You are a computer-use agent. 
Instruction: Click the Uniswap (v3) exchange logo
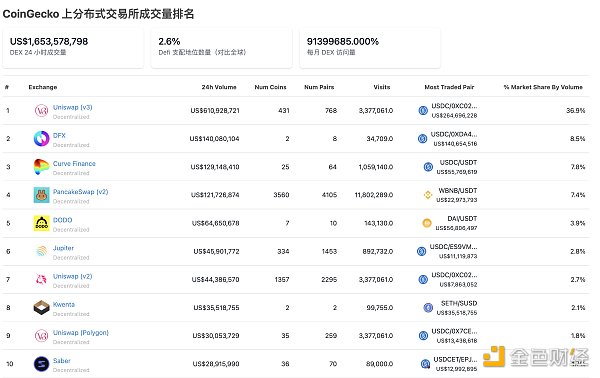point(41,111)
